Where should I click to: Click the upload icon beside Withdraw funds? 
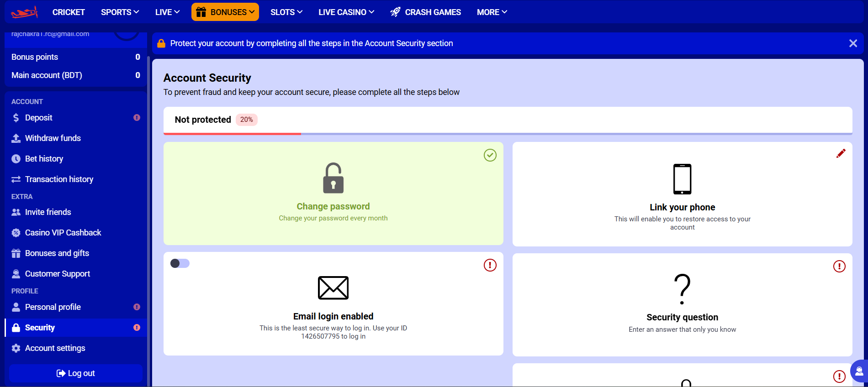pyautogui.click(x=16, y=138)
